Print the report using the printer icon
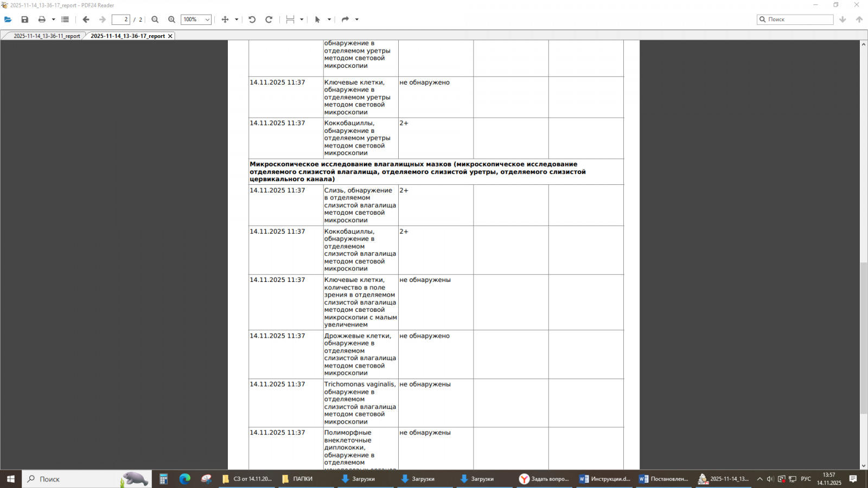868x488 pixels. (x=42, y=20)
